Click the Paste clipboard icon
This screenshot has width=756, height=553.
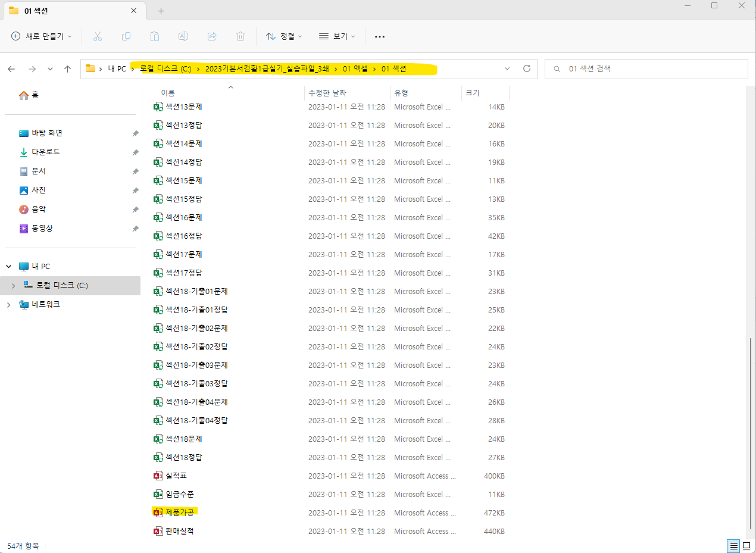(155, 36)
